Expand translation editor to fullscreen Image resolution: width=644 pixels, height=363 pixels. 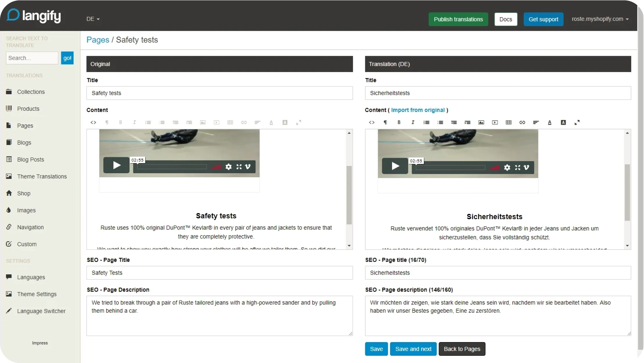click(577, 122)
